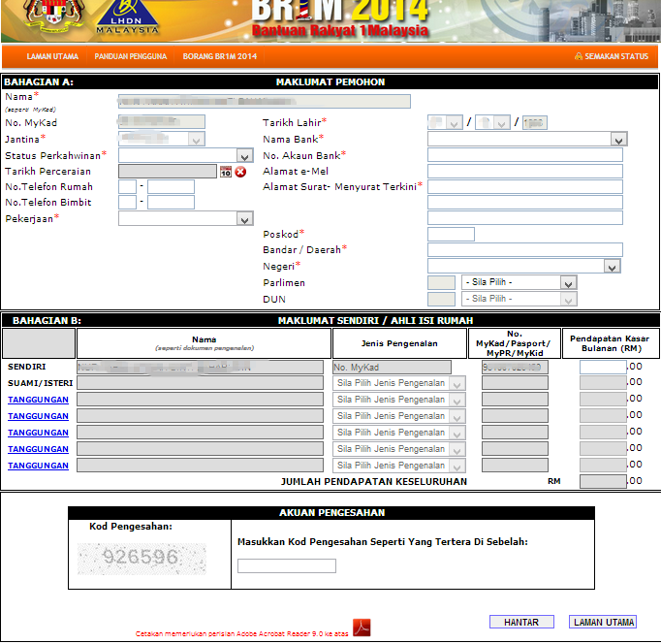Focus the Jumlah Pendapatan Keseluruhan field
661x644 pixels.
coord(603,481)
